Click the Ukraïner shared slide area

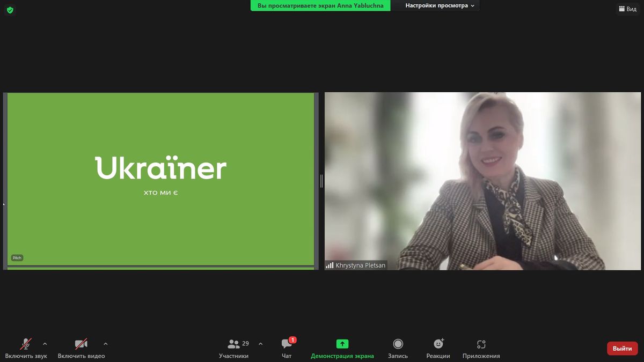coord(161,180)
